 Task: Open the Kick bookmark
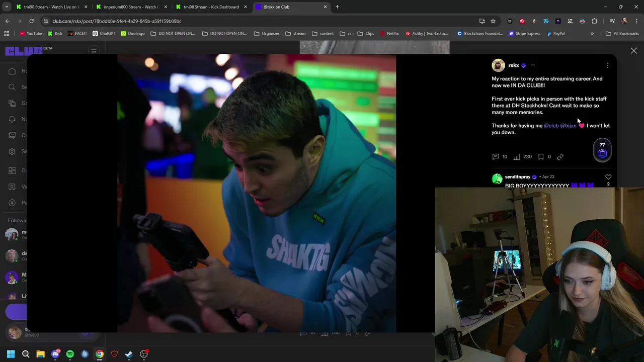click(55, 34)
